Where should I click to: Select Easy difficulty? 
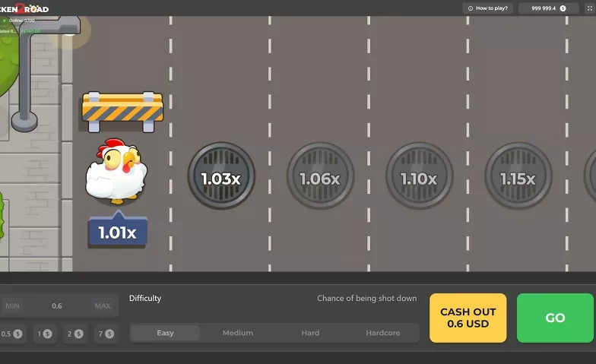165,333
